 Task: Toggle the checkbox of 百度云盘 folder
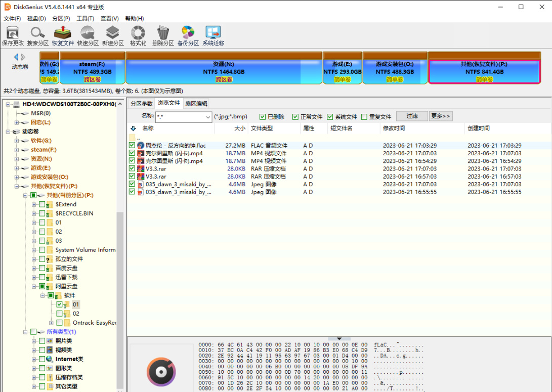pyautogui.click(x=42, y=268)
